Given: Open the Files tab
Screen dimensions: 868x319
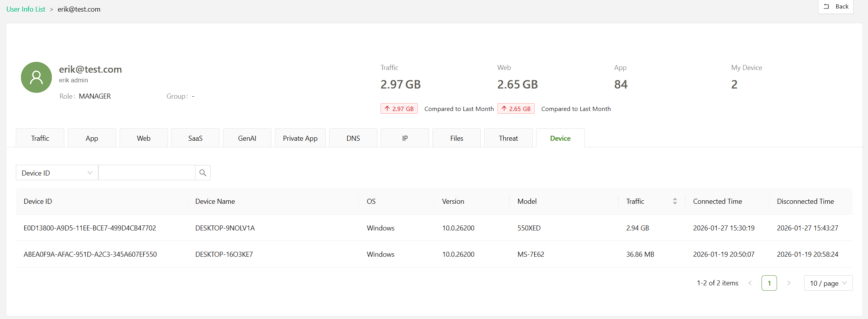Looking at the screenshot, I should pyautogui.click(x=456, y=138).
